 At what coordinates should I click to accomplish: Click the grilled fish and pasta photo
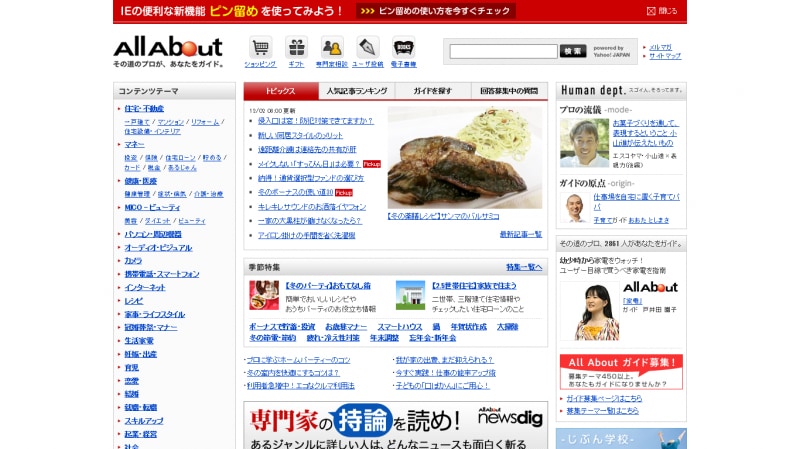[465, 157]
